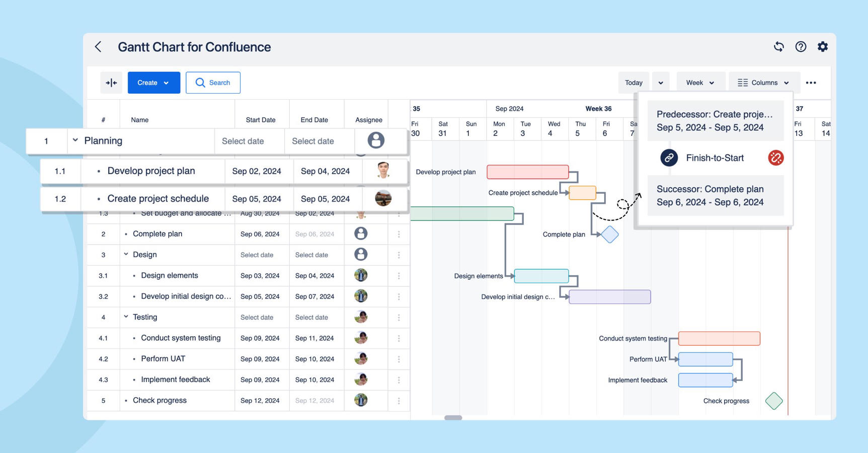Image resolution: width=868 pixels, height=453 pixels.
Task: Open row menu for Perform UAT
Action: click(x=399, y=359)
